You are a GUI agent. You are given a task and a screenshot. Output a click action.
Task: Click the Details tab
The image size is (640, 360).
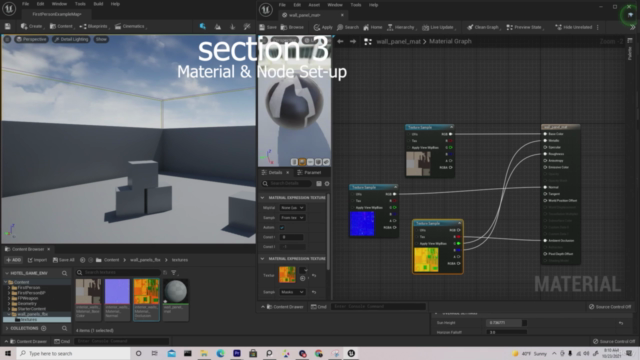point(275,172)
